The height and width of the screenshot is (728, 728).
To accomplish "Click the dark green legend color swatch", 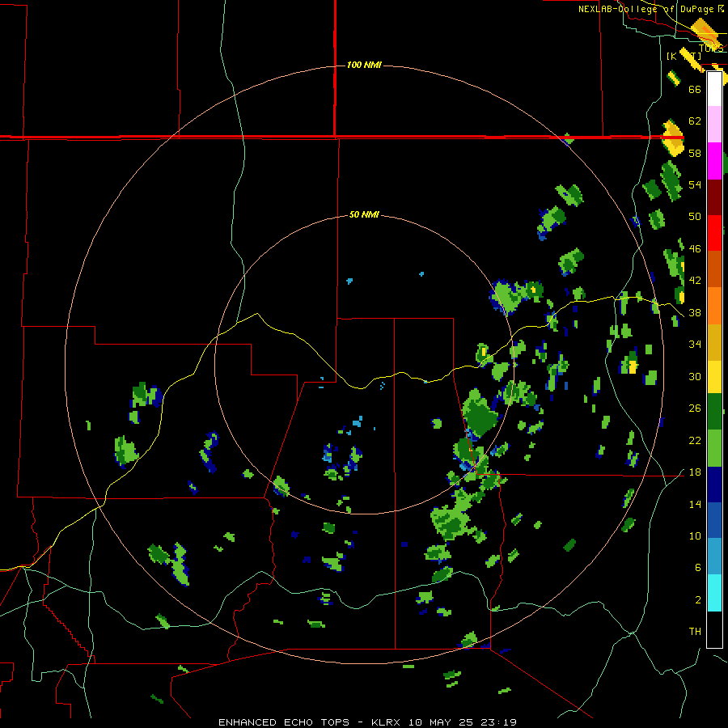I will [x=714, y=412].
